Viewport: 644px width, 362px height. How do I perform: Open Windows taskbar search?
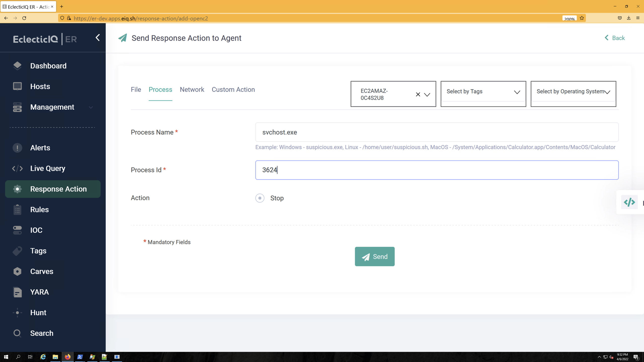coord(18,357)
